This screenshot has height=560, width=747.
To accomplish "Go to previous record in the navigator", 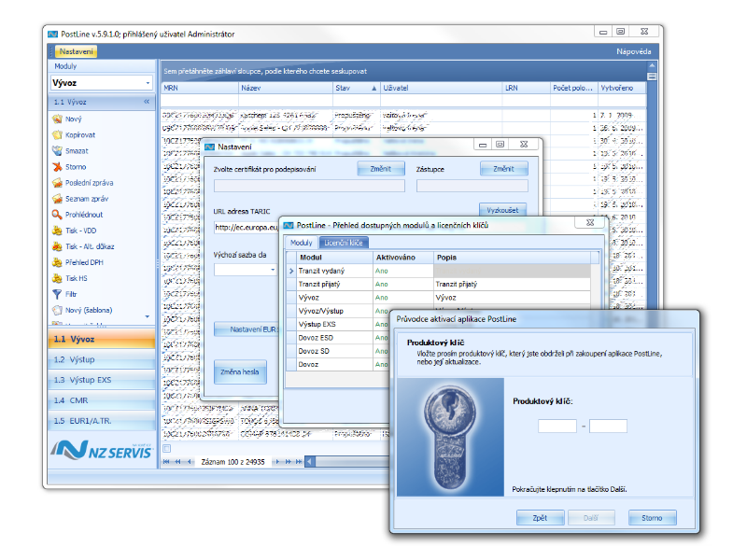I will coord(190,461).
